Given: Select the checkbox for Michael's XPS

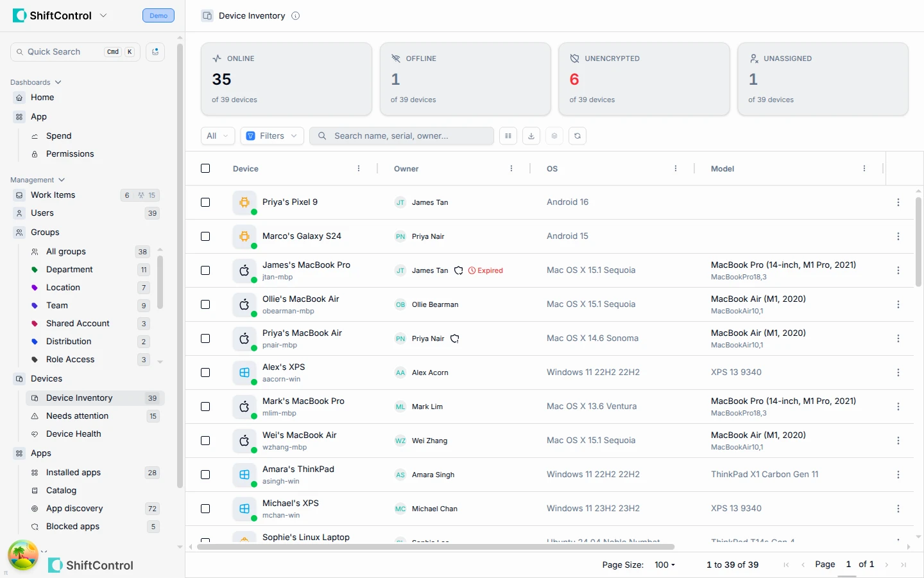Looking at the screenshot, I should pos(205,509).
